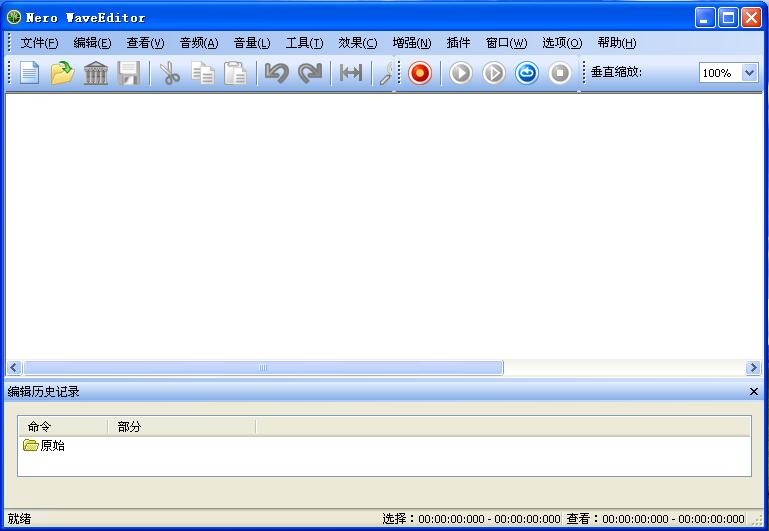Image resolution: width=769 pixels, height=531 pixels.
Task: Open the 效果(C) menu
Action: pyautogui.click(x=358, y=43)
